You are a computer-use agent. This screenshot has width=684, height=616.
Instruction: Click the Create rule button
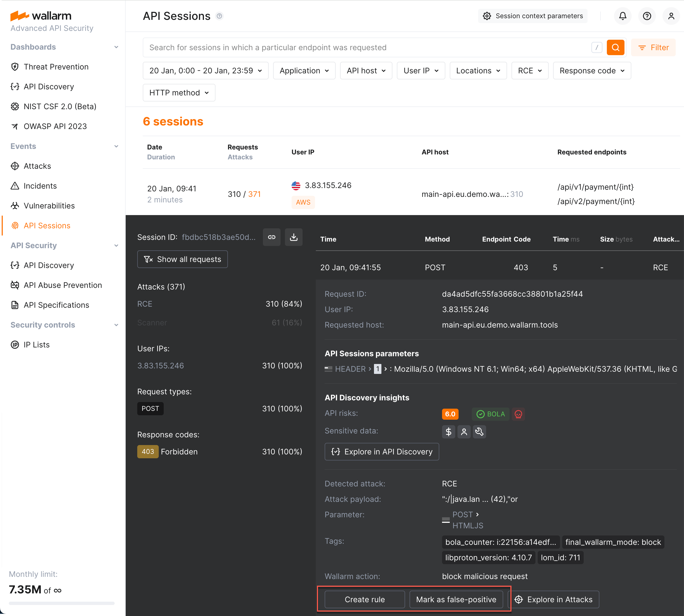point(364,599)
